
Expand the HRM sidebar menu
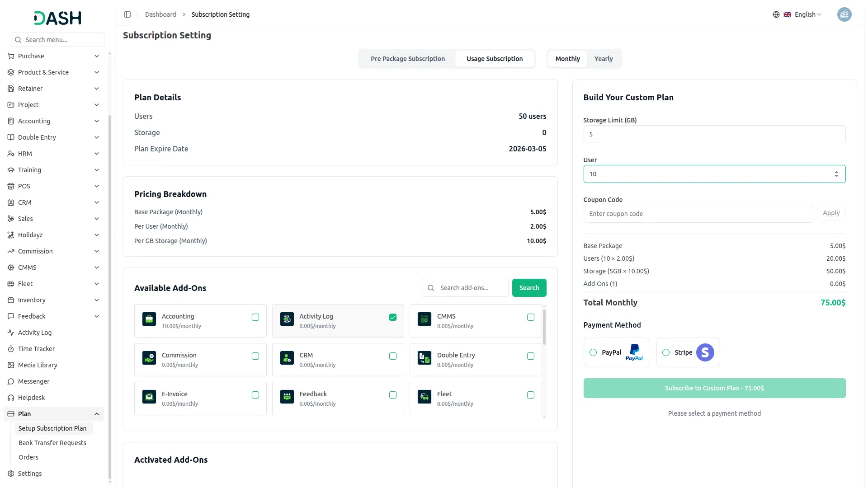[53, 154]
